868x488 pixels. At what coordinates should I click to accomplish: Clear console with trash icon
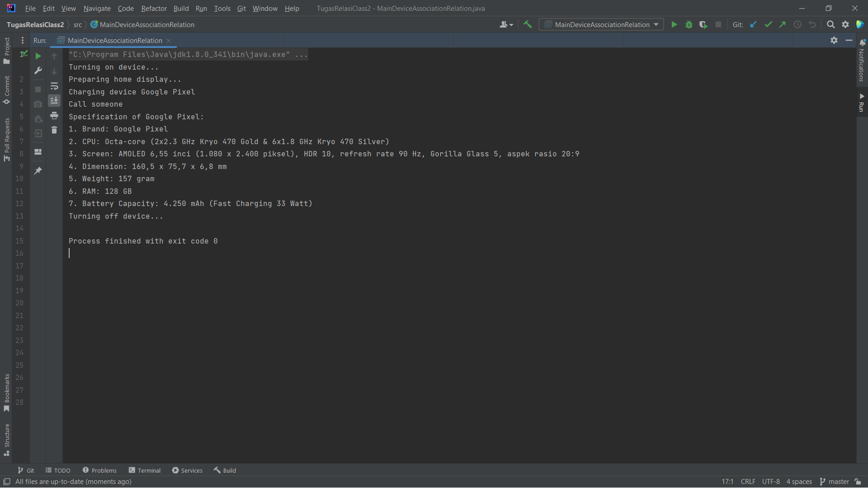(x=54, y=130)
